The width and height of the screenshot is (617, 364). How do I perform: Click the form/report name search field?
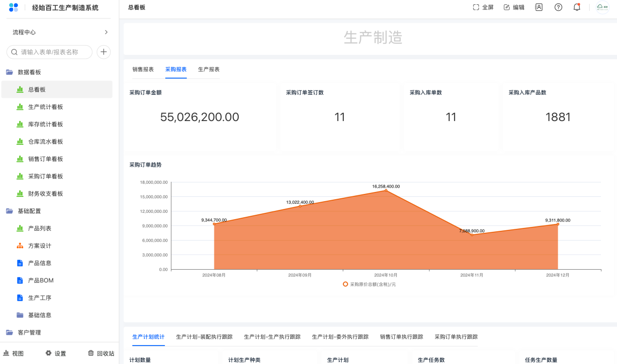pyautogui.click(x=50, y=52)
